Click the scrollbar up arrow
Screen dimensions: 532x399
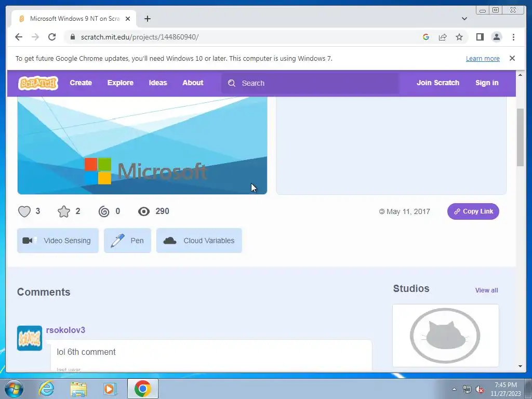tap(521, 75)
